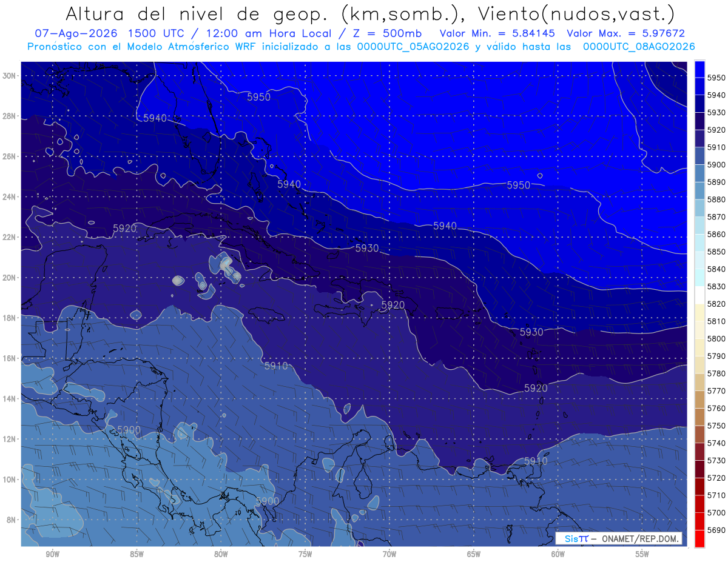The image size is (728, 562).
Task: Click the colorbar tick label "5810"
Action: (x=716, y=321)
